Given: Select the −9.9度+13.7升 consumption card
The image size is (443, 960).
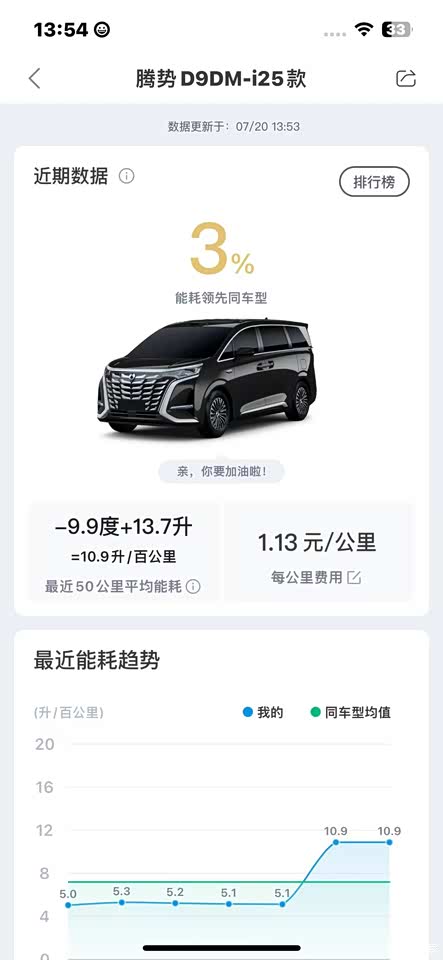Looking at the screenshot, I should tap(124, 552).
